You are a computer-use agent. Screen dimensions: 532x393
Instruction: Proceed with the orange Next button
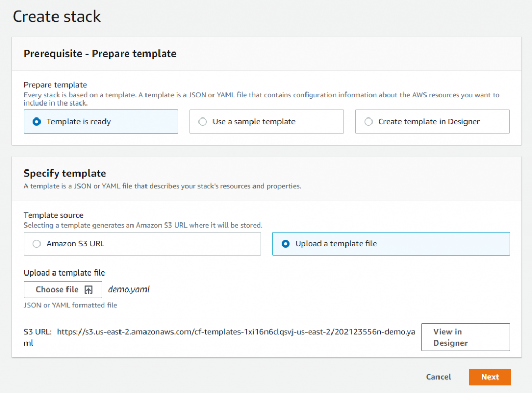click(x=489, y=377)
